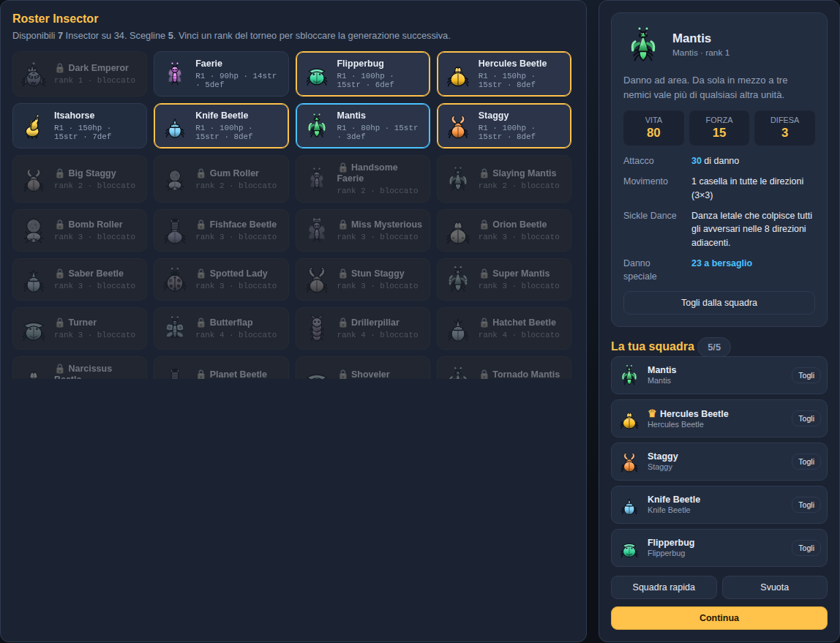Click the yellow Continua button
840x643 pixels.
click(x=719, y=618)
